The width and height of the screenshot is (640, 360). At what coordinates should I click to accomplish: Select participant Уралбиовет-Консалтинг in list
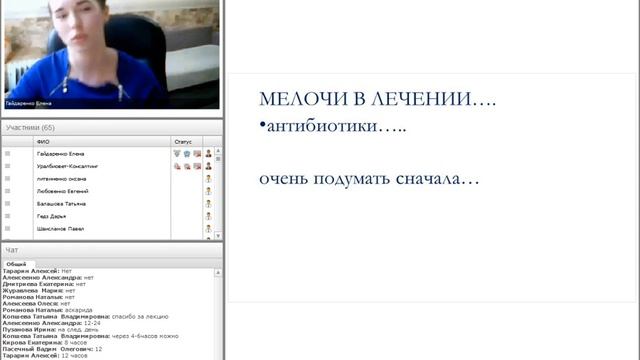(67, 166)
